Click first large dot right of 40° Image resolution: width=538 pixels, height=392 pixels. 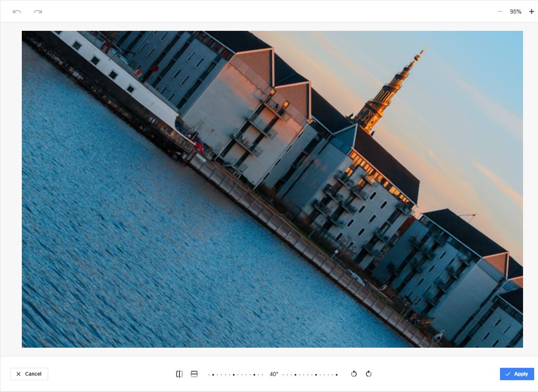point(295,375)
